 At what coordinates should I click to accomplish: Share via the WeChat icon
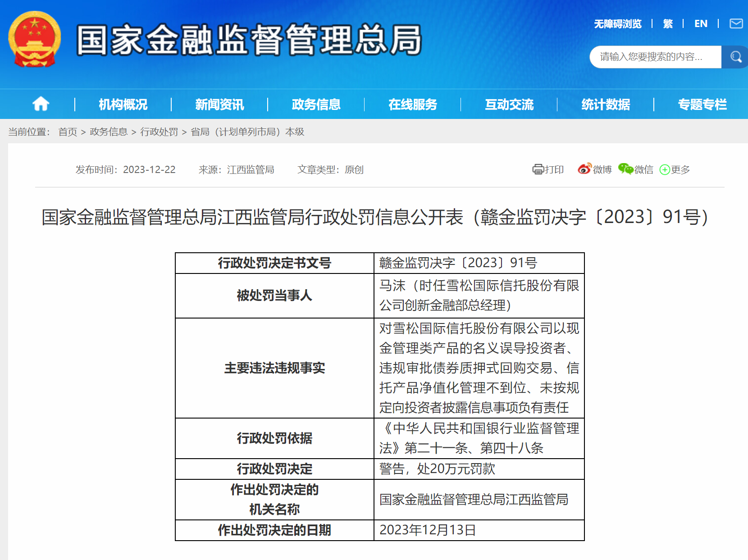pos(626,169)
